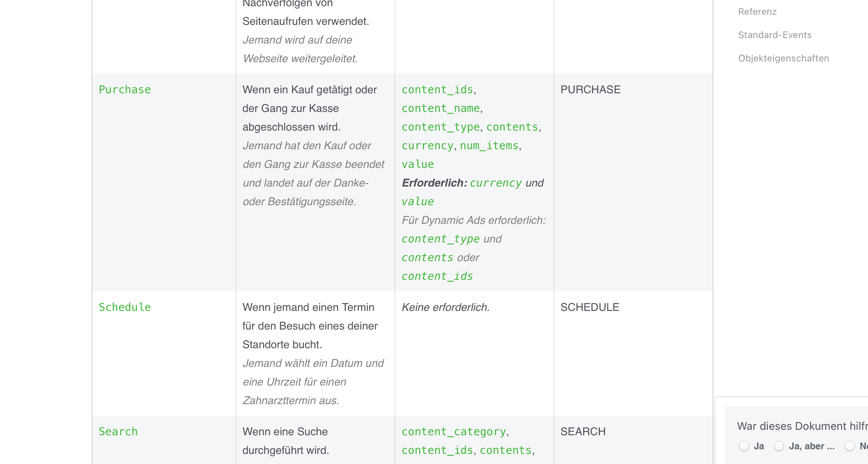Jump to Objekteigenschaften section
Image resolution: width=868 pixels, height=464 pixels.
784,58
